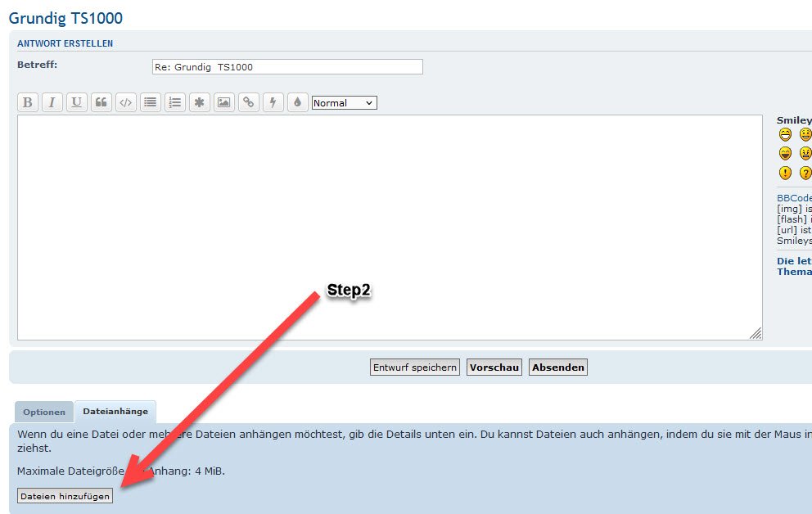Click the Vorschau button

[494, 367]
